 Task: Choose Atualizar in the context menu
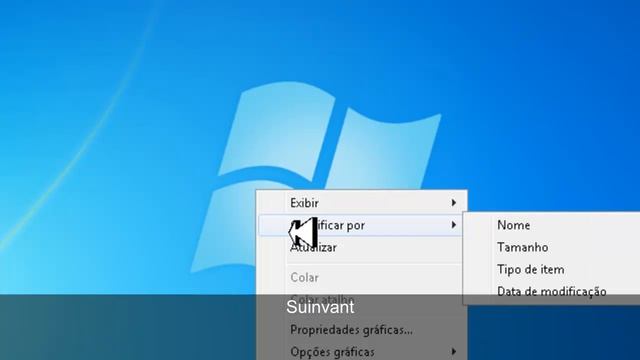(x=361, y=248)
